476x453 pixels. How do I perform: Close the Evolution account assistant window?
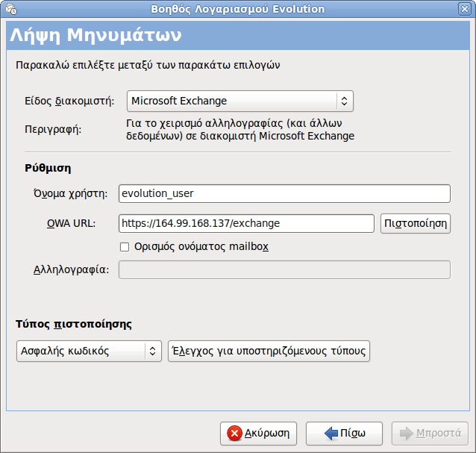point(465,9)
